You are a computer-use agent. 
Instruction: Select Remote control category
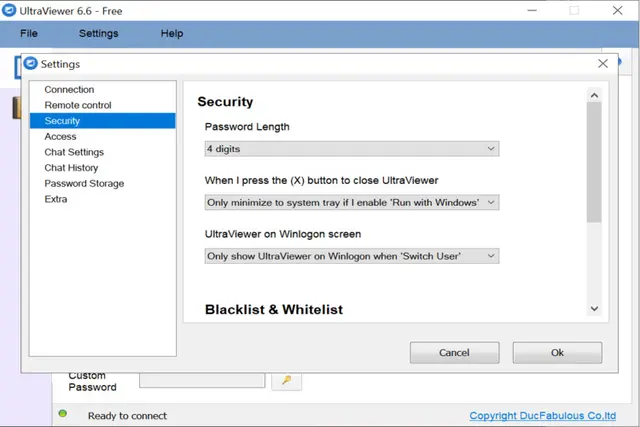pos(102,105)
